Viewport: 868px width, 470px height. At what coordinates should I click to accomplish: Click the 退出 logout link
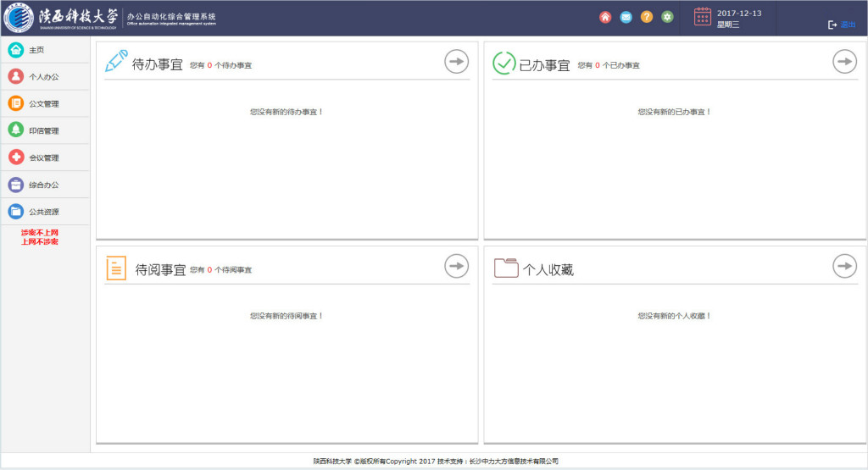[x=843, y=25]
